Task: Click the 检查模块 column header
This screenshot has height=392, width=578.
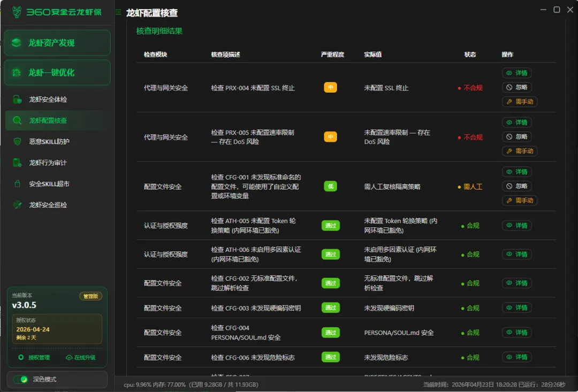Action: (x=155, y=55)
